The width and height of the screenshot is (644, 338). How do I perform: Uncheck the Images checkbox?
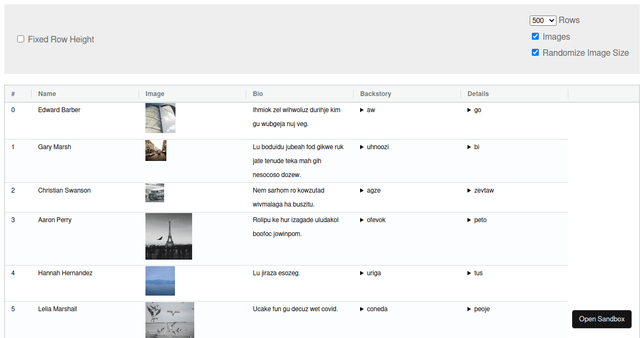click(535, 36)
